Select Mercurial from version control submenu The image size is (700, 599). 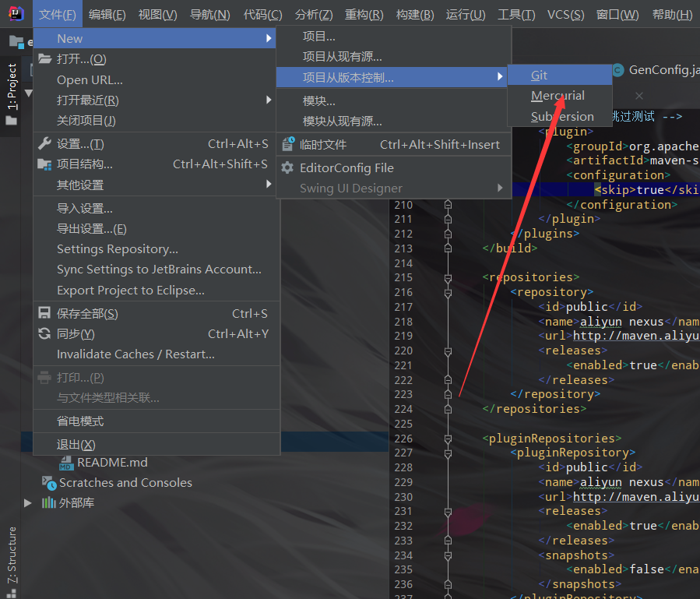tap(560, 96)
